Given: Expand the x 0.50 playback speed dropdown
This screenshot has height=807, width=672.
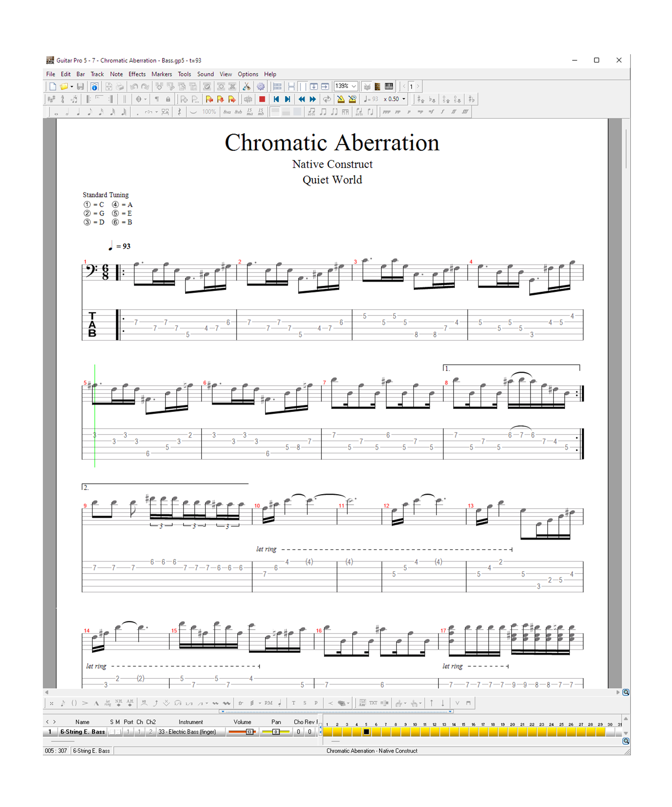Looking at the screenshot, I should [404, 99].
